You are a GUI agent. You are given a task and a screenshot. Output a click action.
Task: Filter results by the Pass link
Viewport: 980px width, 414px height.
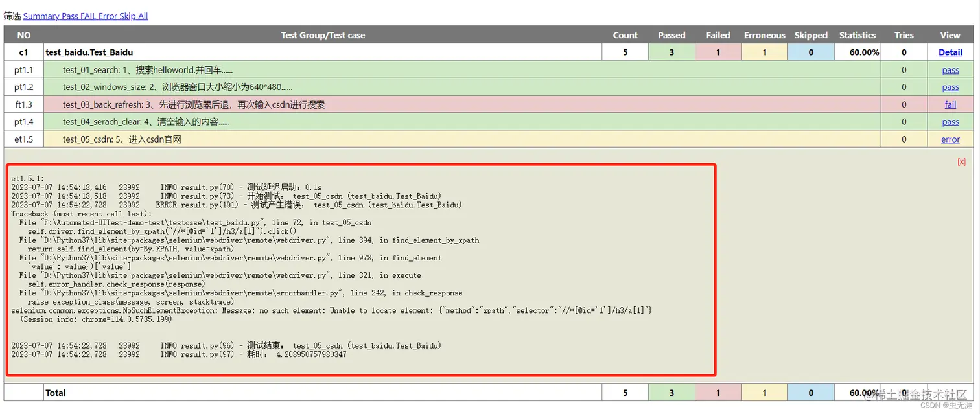tap(70, 16)
